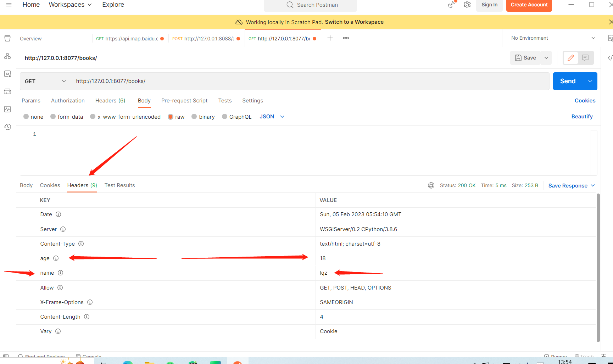Open the Test Results response tab
The height and width of the screenshot is (364, 613).
pos(119,185)
